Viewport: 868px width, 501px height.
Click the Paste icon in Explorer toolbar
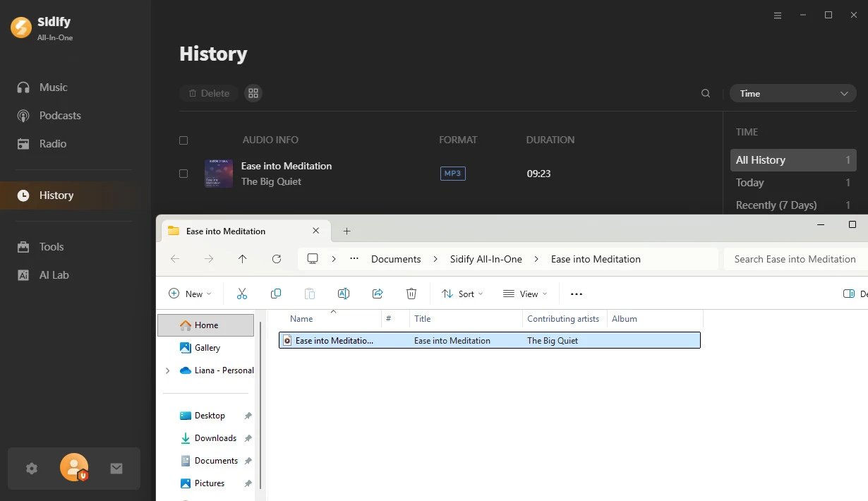[x=310, y=294]
